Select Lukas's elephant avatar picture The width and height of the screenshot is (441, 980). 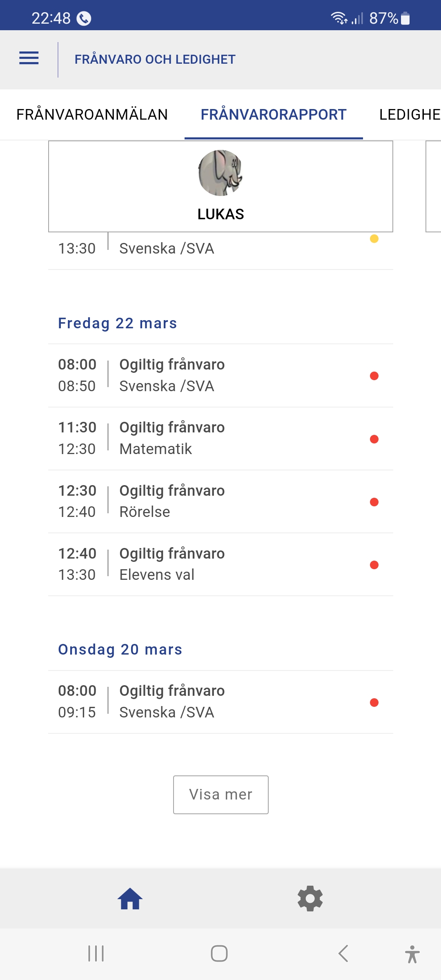click(220, 173)
